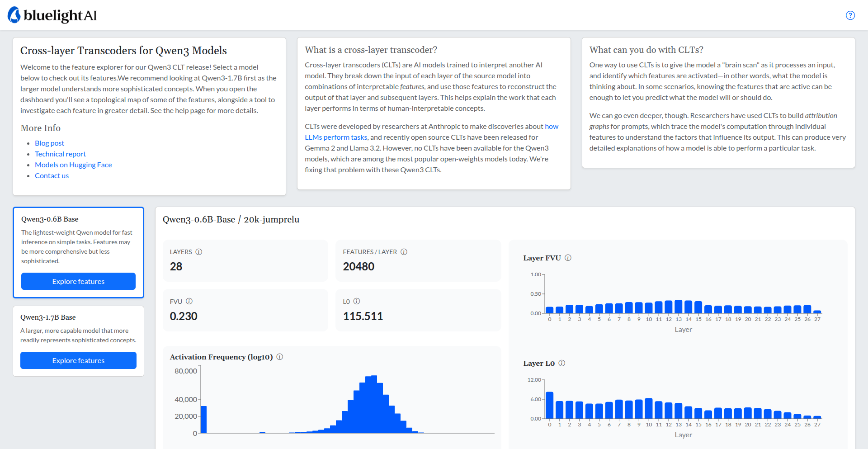Click the L0 metric info icon
Screen dimensions: 868x449
(357, 301)
